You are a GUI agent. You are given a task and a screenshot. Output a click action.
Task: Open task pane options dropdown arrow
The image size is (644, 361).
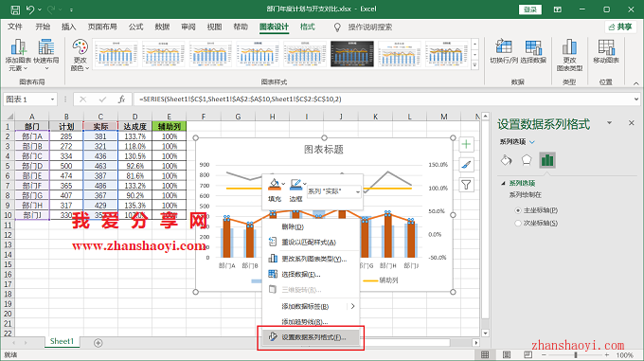click(x=610, y=123)
